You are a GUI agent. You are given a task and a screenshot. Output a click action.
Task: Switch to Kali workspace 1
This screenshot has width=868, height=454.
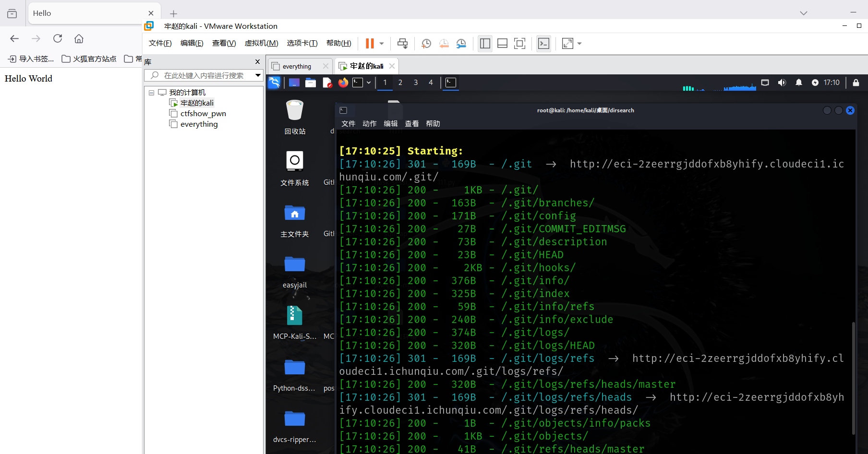pos(385,83)
